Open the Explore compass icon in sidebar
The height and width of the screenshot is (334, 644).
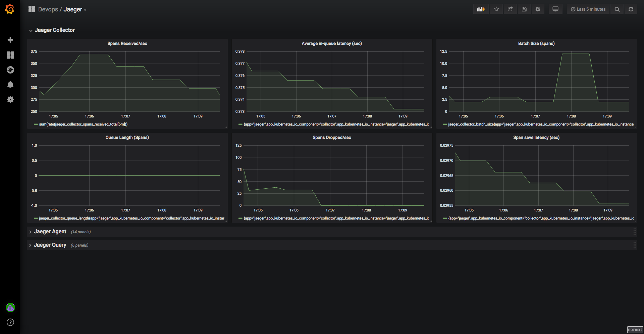point(10,70)
